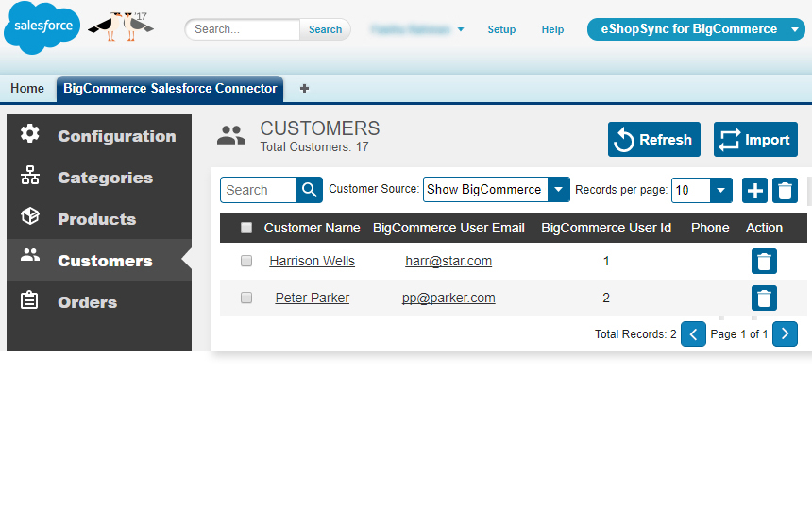Toggle the select all customers checkbox
Screen dimensions: 812x529
click(246, 228)
